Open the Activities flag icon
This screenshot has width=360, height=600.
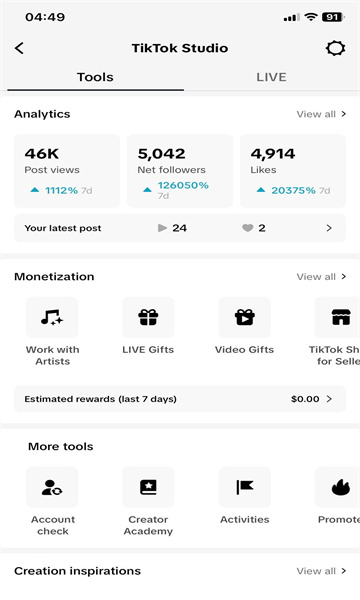point(244,487)
